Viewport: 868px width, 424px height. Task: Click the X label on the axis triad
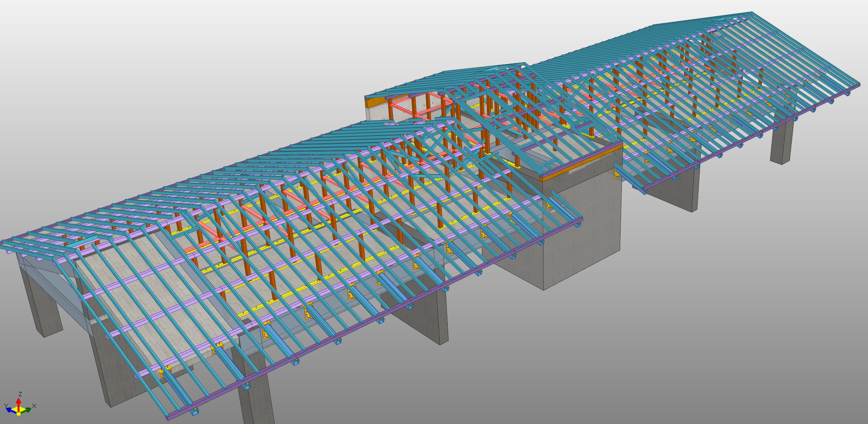click(x=34, y=406)
